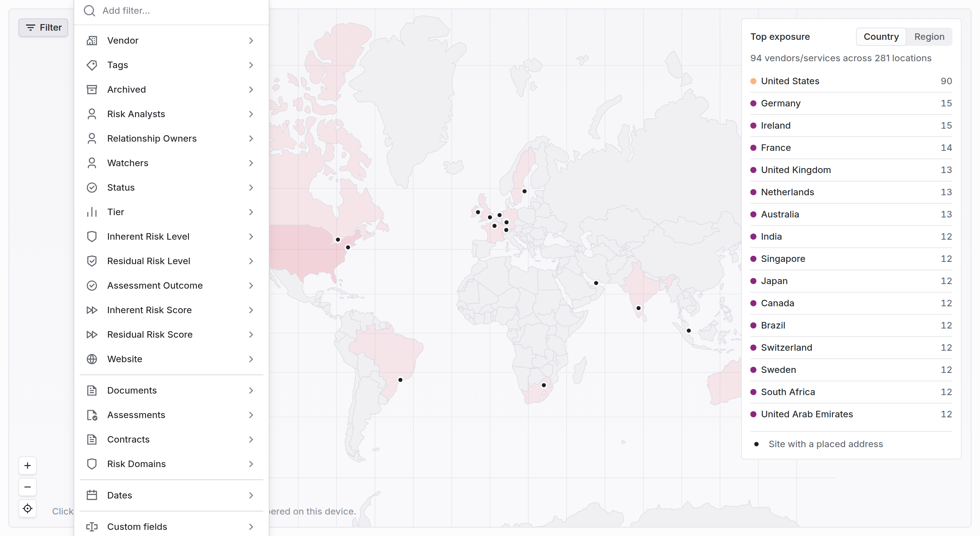The height and width of the screenshot is (536, 980).
Task: Click the Documents file icon
Action: pos(92,391)
